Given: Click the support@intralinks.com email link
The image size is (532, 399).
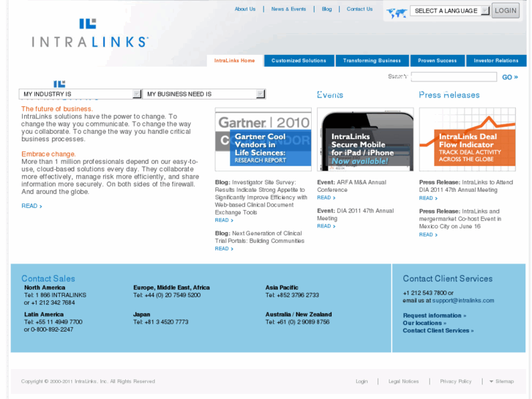Looking at the screenshot, I should [x=463, y=300].
